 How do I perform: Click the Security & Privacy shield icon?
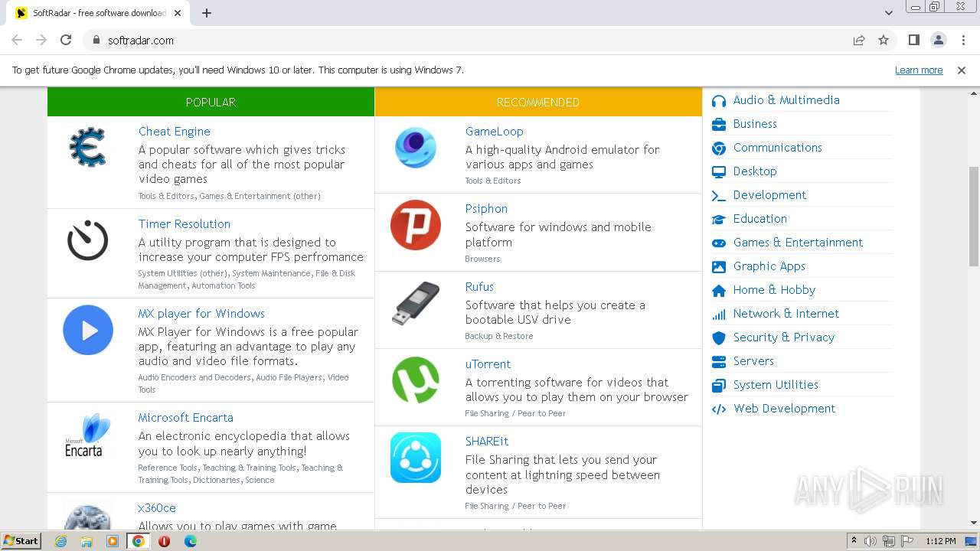718,337
